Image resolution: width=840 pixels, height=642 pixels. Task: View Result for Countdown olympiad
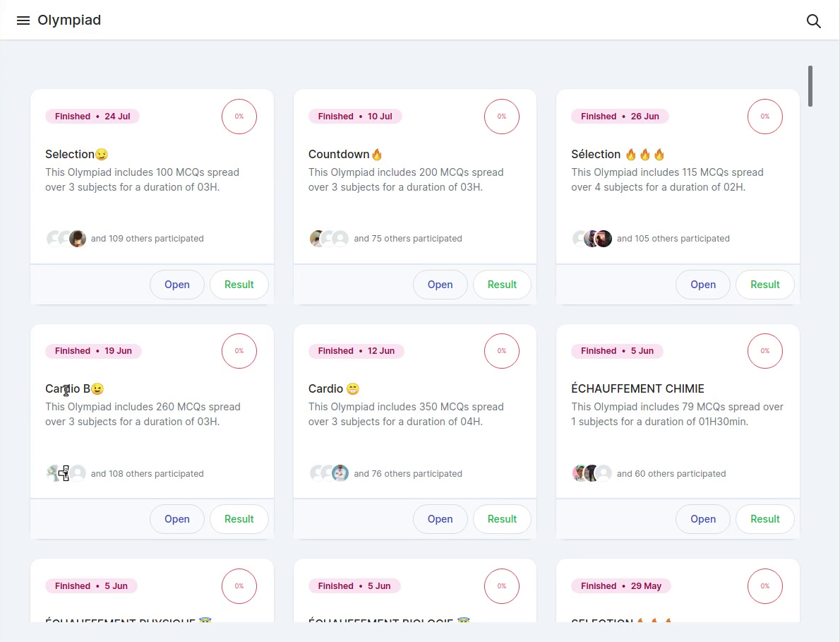tap(502, 285)
